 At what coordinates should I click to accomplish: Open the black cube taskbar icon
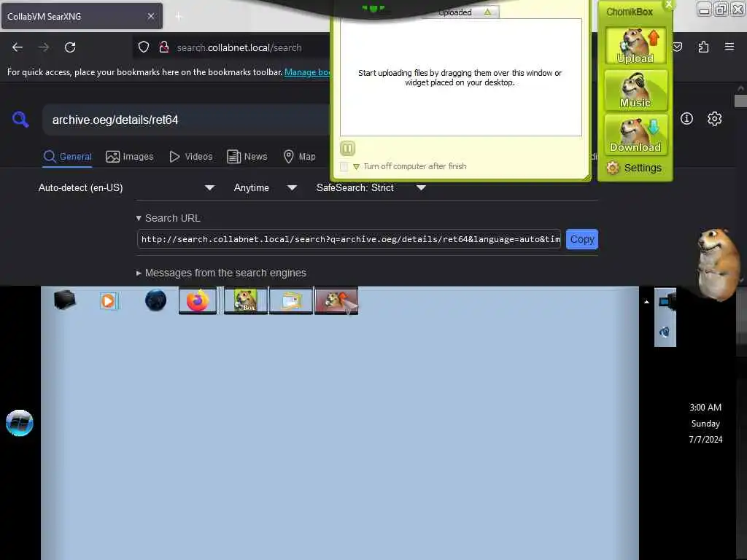click(65, 300)
